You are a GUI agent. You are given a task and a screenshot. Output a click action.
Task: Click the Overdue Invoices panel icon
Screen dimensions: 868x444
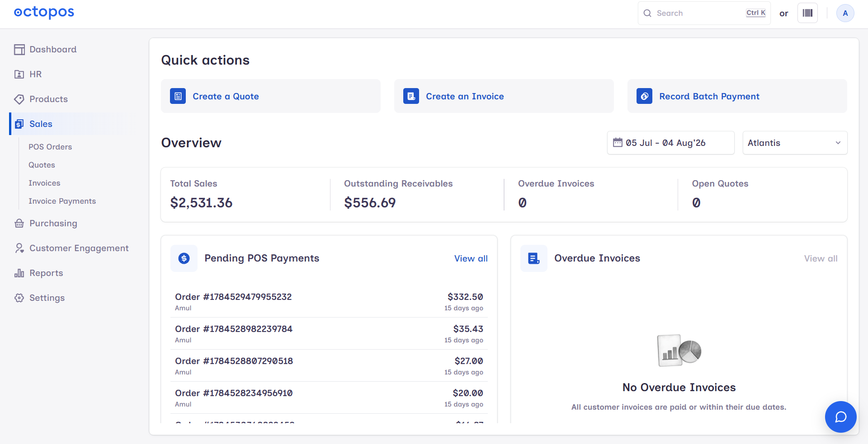click(x=534, y=258)
